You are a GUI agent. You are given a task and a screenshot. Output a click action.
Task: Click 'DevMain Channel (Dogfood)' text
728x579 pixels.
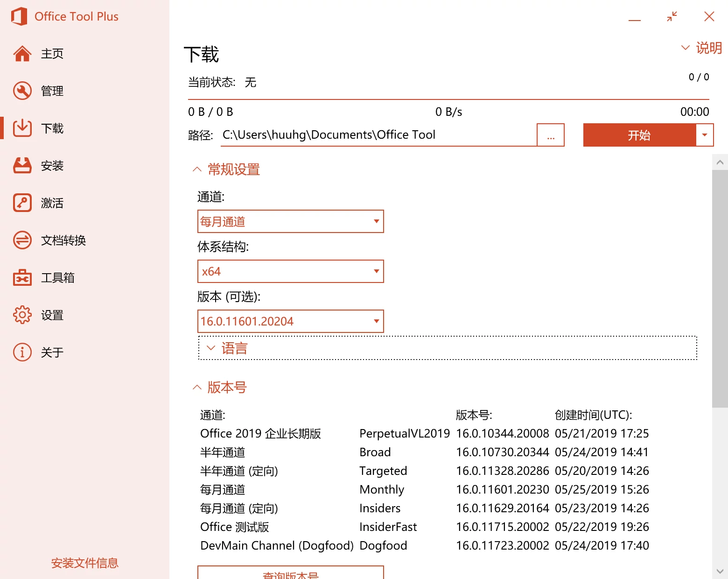277,546
